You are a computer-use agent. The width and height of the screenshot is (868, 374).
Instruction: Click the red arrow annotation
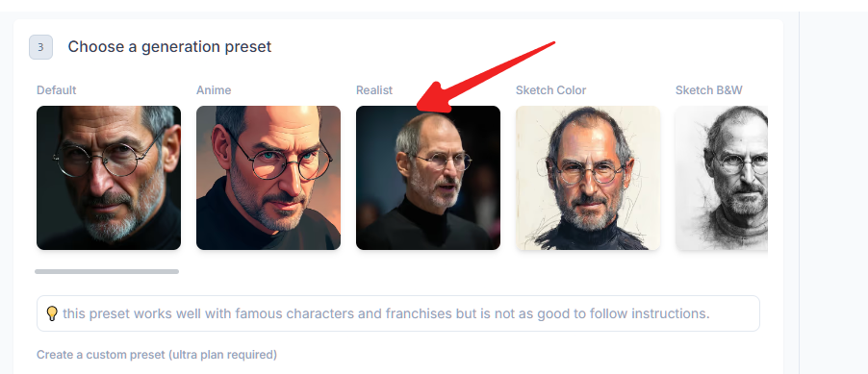485,76
